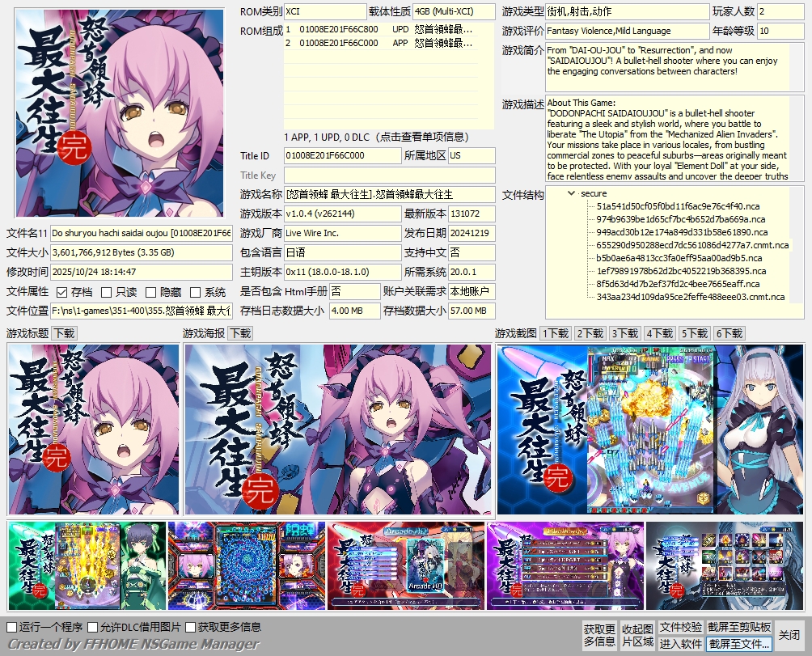The height and width of the screenshot is (656, 812).
Task: Toggle the 存档 archive attribute checkbox
Action: pos(61,293)
